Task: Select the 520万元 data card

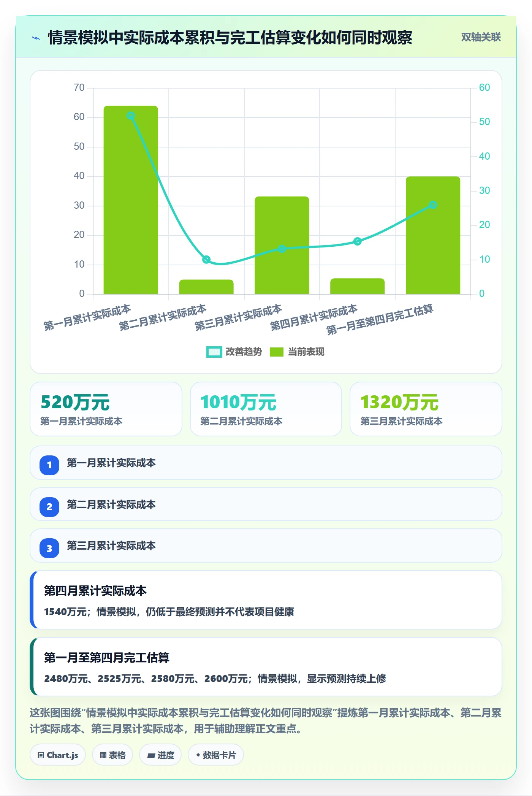Action: tap(106, 409)
